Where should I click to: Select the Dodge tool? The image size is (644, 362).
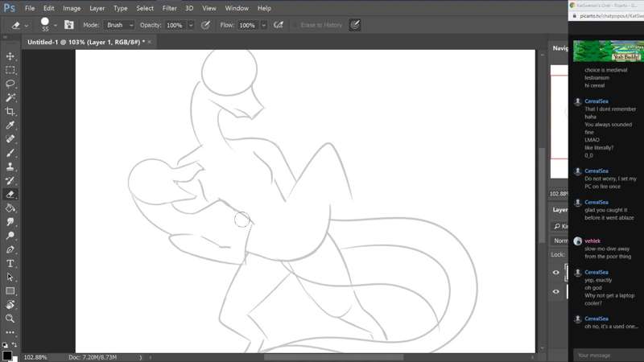pos(10,236)
